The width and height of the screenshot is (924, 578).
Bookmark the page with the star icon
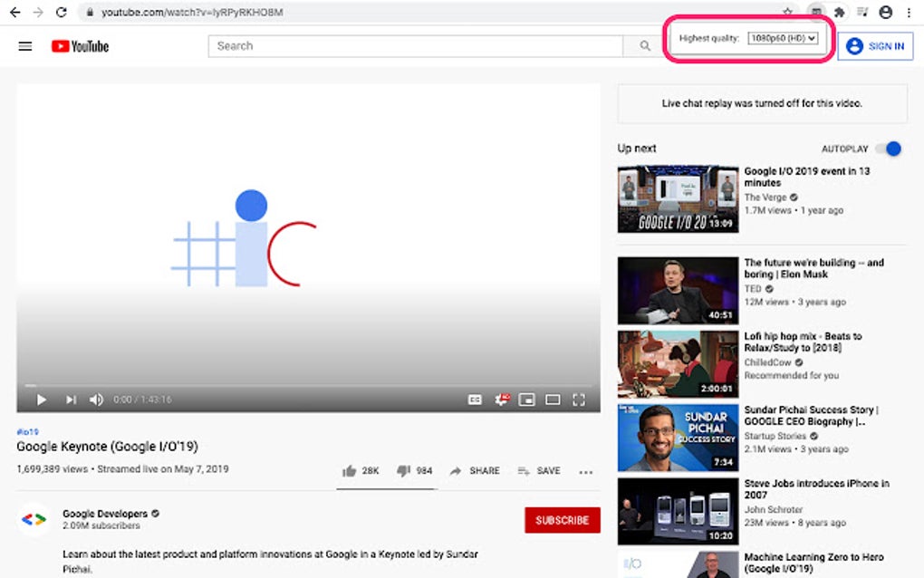pos(788,13)
